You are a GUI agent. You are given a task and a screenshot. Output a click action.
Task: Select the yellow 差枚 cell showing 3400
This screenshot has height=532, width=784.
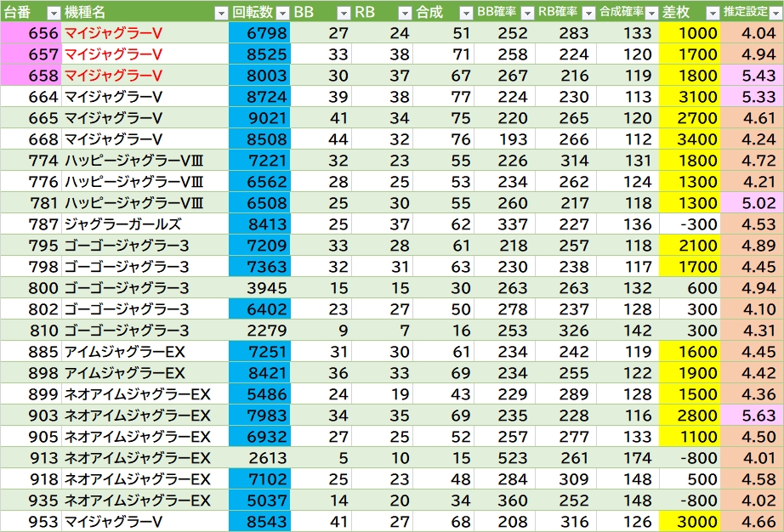(x=689, y=139)
